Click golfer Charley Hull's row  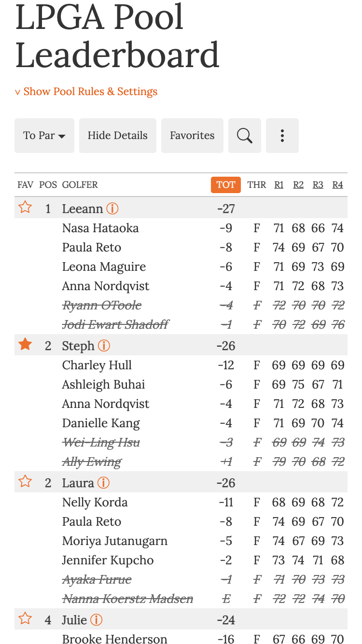point(97,365)
